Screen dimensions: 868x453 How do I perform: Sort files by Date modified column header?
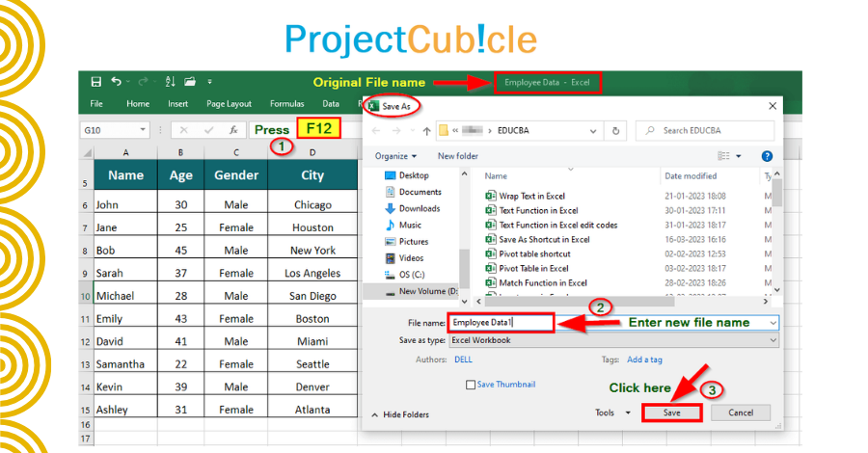pyautogui.click(x=691, y=175)
